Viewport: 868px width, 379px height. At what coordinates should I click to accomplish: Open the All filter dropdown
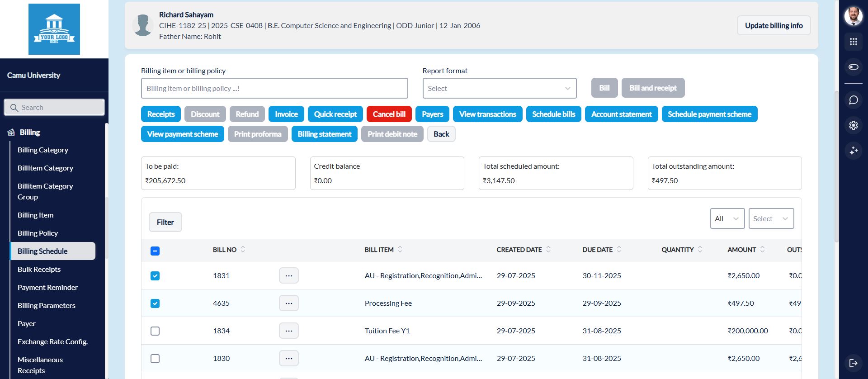point(727,218)
